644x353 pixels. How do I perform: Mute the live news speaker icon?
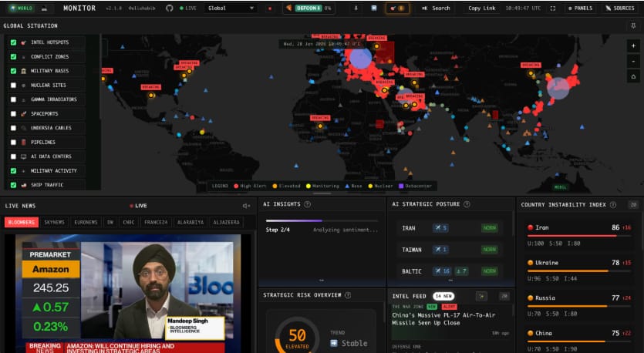tap(246, 206)
